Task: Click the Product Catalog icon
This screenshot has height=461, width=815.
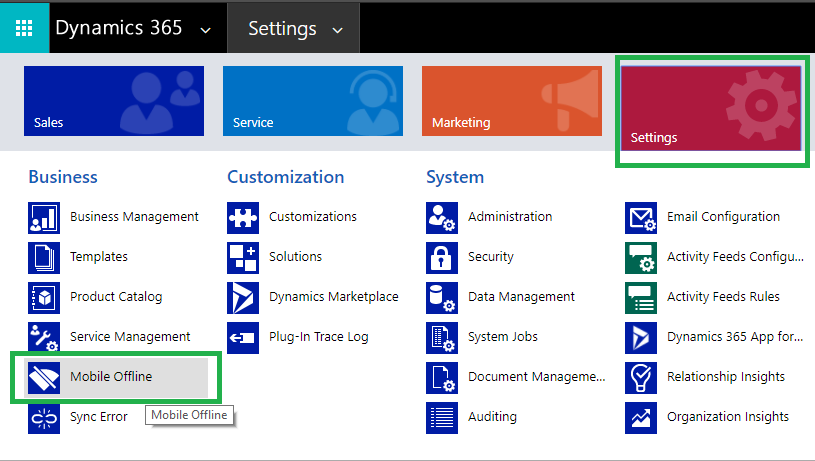Action: click(44, 298)
